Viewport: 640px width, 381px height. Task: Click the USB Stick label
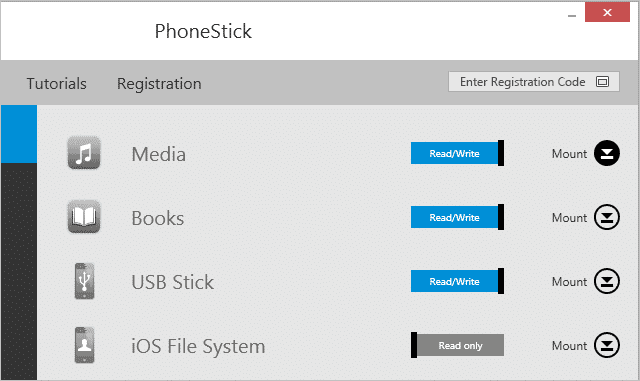(x=172, y=282)
